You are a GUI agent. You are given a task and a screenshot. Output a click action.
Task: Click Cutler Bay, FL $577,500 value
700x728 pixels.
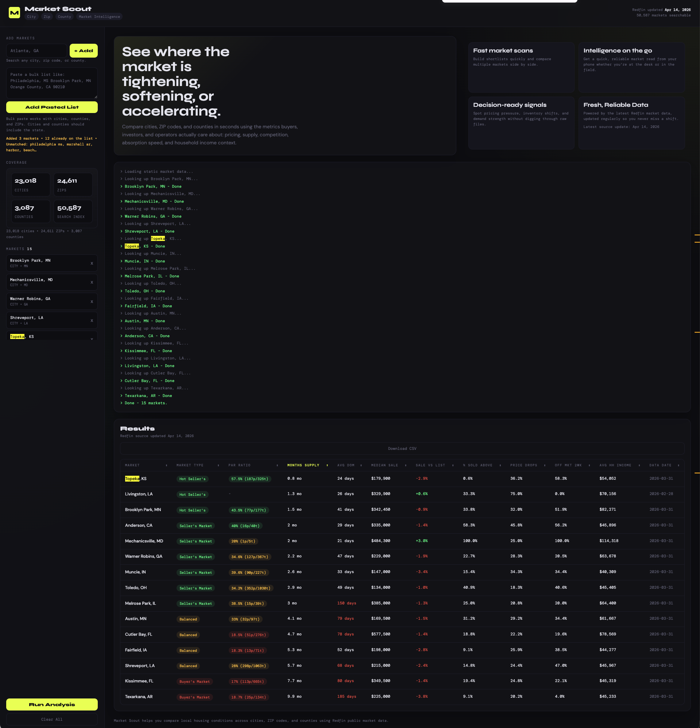coord(381,634)
